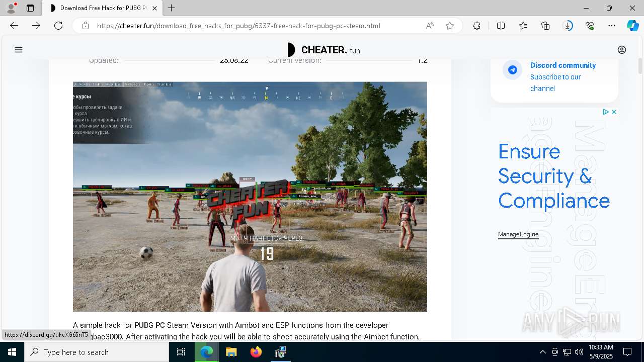Add this page to favorites

pyautogui.click(x=450, y=26)
